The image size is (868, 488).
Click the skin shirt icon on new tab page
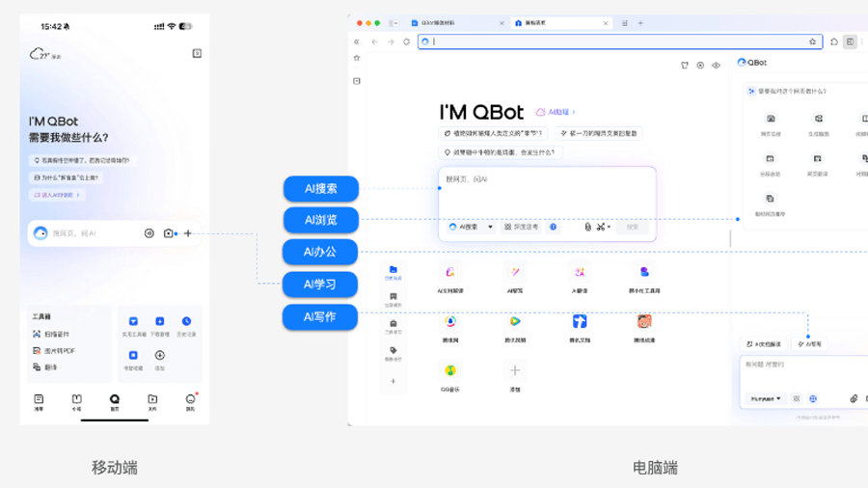[685, 66]
